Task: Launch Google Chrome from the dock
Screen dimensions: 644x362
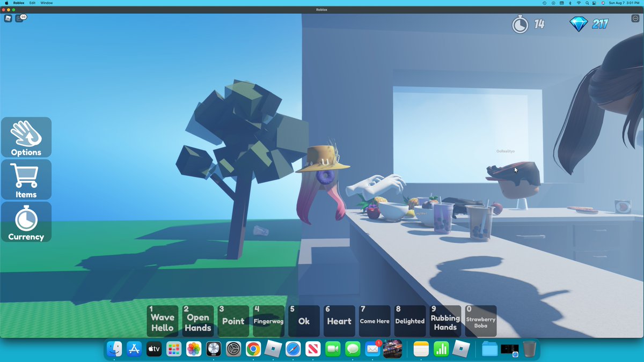Action: pos(253,349)
